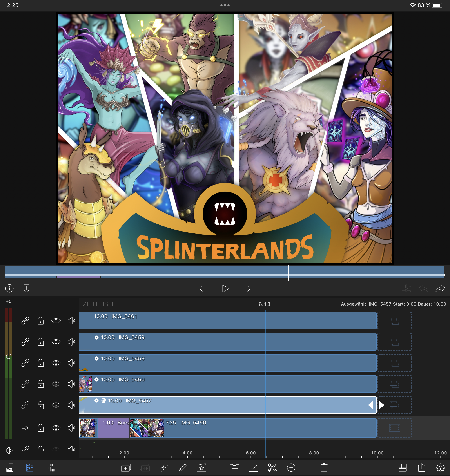450x476 pixels.
Task: Click the 2.00 mark on the time ruler
Action: point(124,453)
